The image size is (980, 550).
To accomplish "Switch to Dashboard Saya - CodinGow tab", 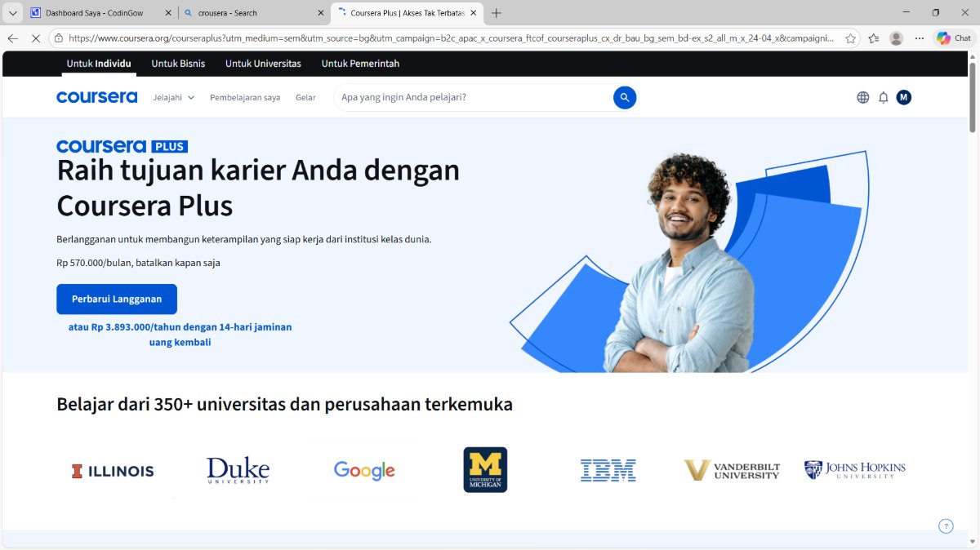I will (100, 13).
